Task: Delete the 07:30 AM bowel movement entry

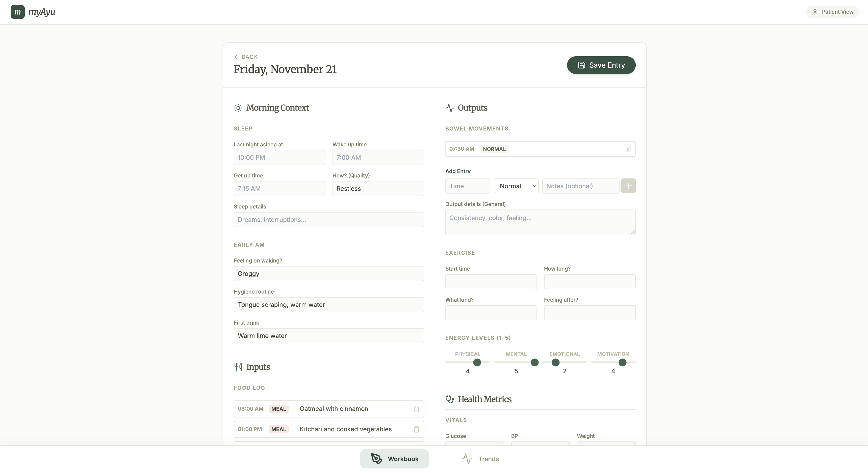Action: [628, 149]
